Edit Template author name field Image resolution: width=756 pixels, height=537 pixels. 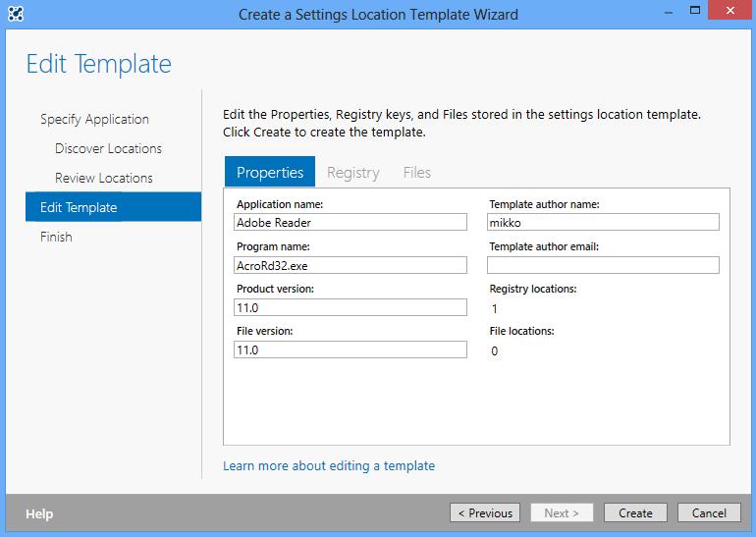coord(603,223)
